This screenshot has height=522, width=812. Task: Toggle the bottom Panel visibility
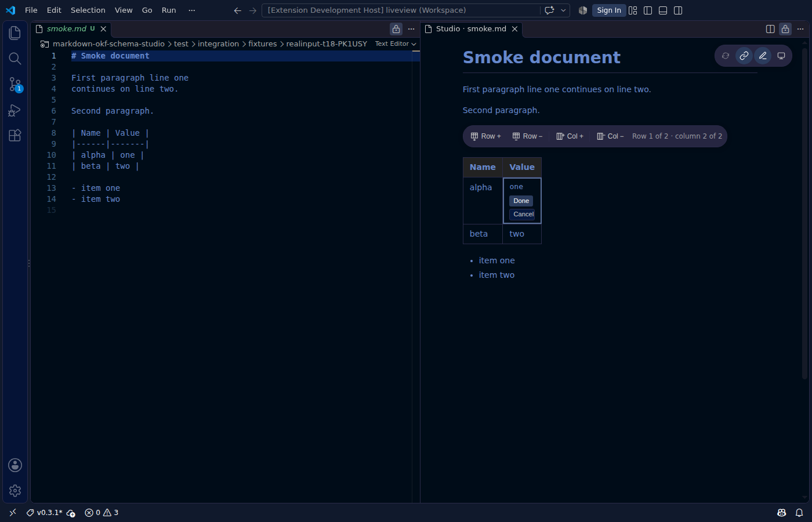(663, 10)
